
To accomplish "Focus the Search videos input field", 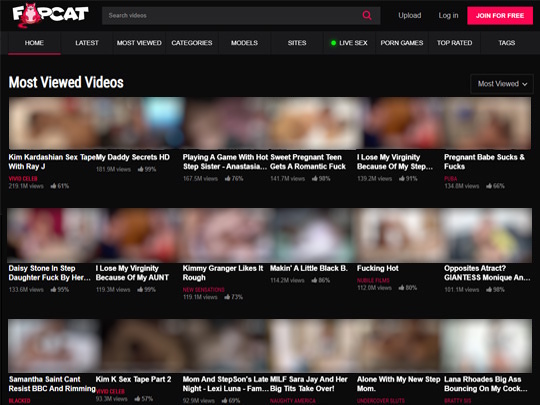I will (x=231, y=15).
